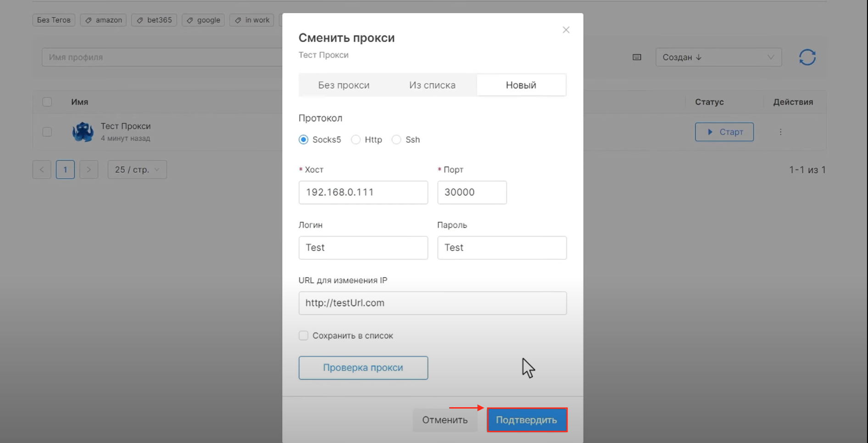
Task: Check the select-all checkbox in table header
Action: pos(47,102)
